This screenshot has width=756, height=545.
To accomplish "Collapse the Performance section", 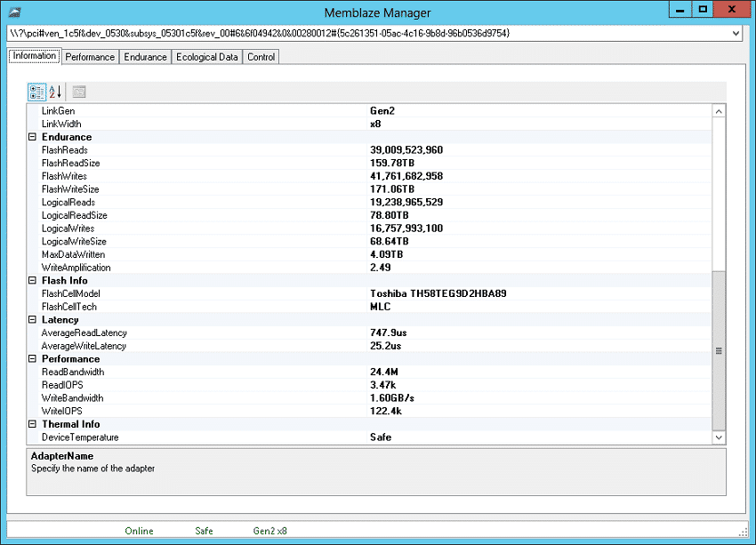I will (32, 358).
